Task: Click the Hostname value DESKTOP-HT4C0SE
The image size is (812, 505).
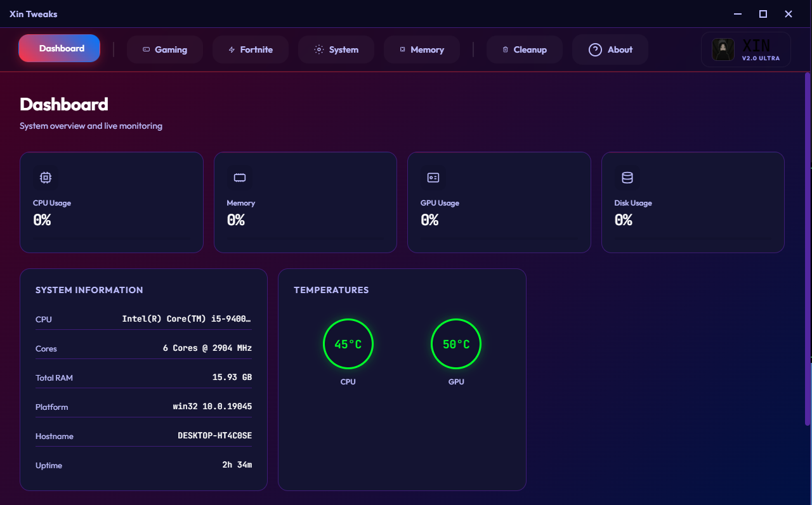Action: click(215, 435)
